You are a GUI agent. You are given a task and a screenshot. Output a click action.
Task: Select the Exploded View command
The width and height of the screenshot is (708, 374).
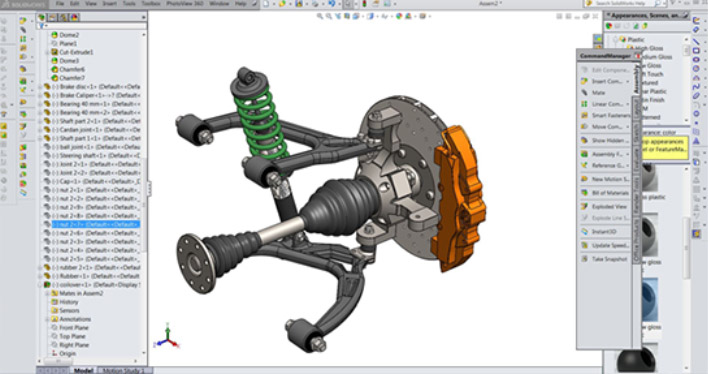(x=605, y=206)
